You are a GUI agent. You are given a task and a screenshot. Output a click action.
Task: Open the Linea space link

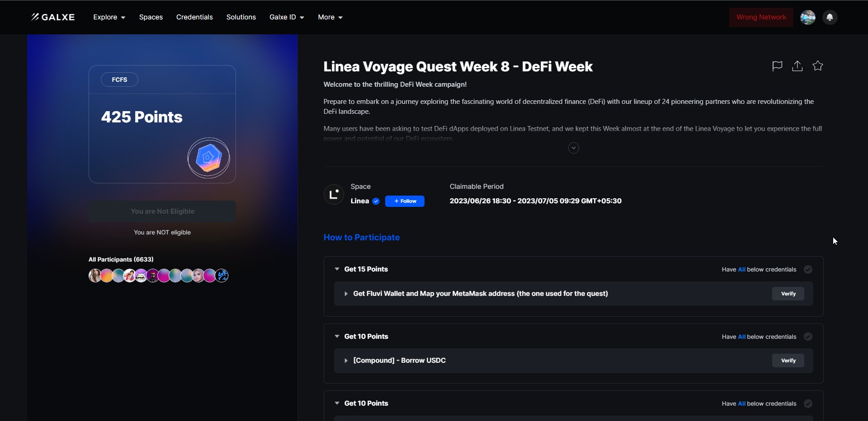coord(360,201)
